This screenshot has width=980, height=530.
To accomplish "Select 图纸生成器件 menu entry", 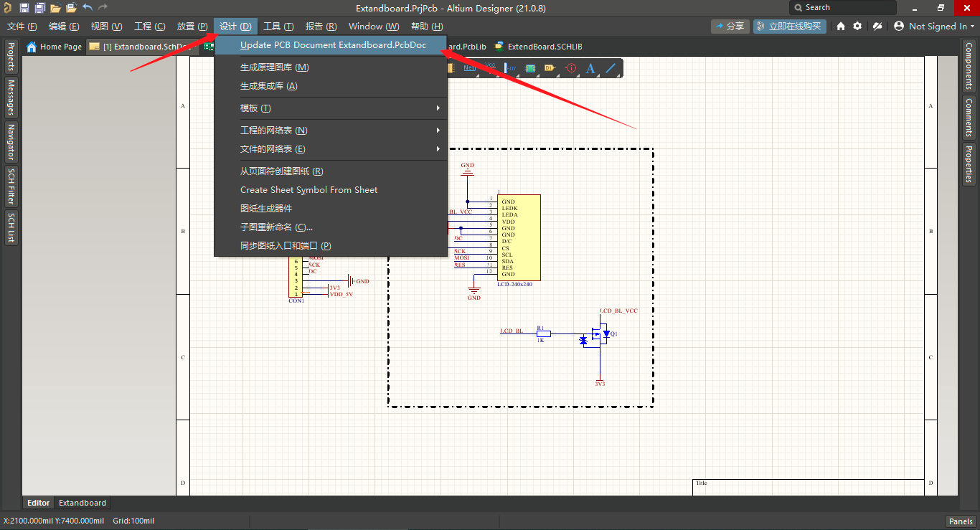I will click(x=331, y=209).
